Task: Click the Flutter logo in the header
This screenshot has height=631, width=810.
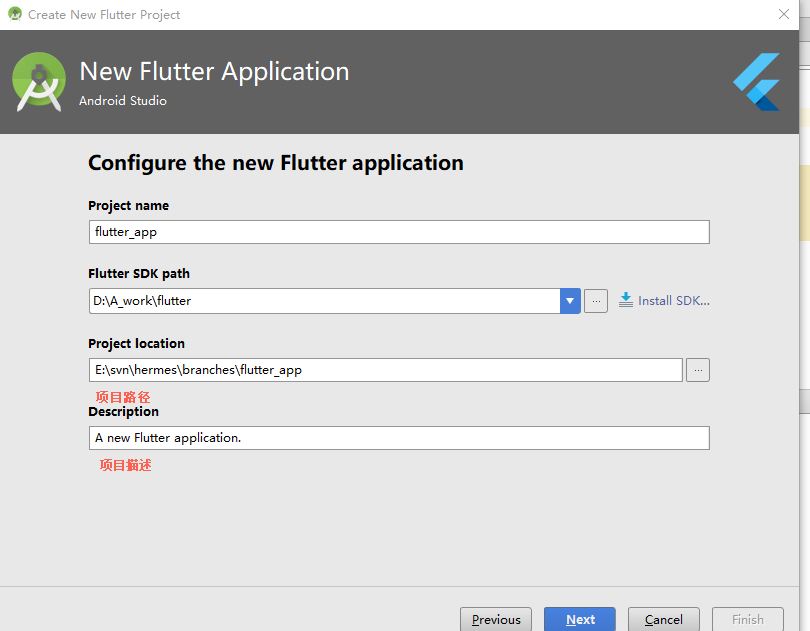Action: point(757,82)
